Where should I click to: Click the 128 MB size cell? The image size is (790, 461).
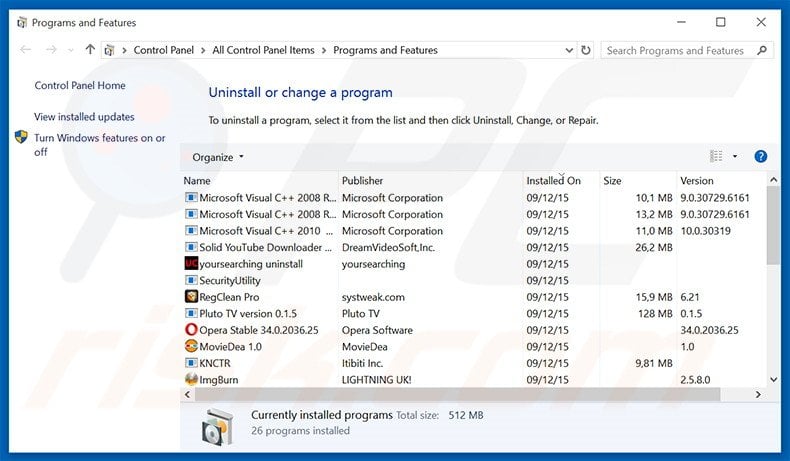655,314
